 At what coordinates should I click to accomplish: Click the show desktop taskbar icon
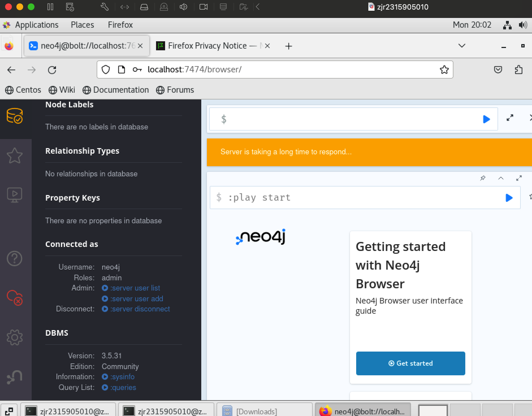point(9,411)
